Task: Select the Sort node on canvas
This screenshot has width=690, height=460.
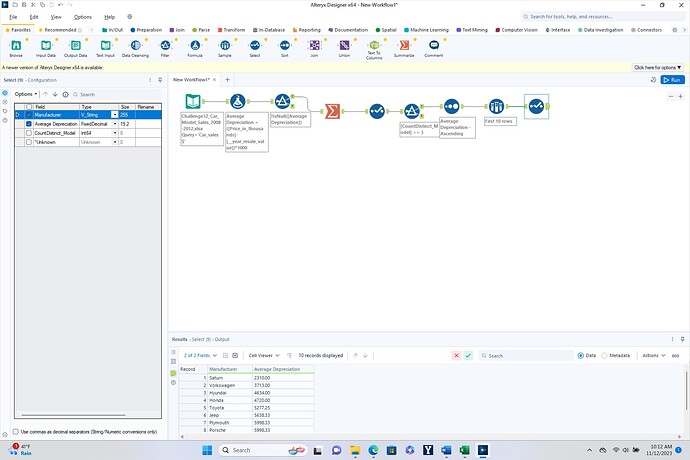Action: (451, 106)
